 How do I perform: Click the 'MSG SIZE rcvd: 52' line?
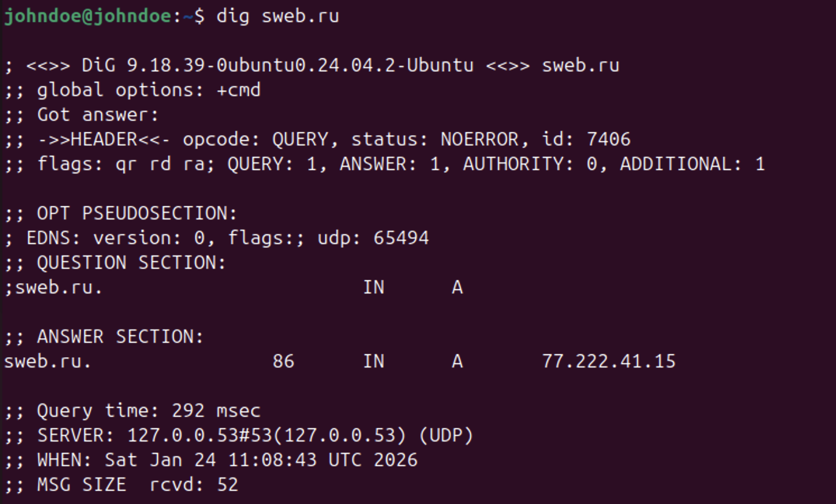click(137, 484)
